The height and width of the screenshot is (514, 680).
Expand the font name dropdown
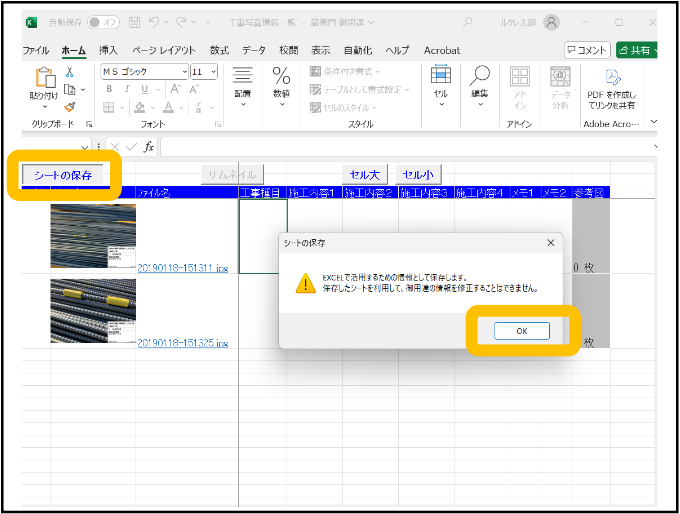(x=184, y=72)
